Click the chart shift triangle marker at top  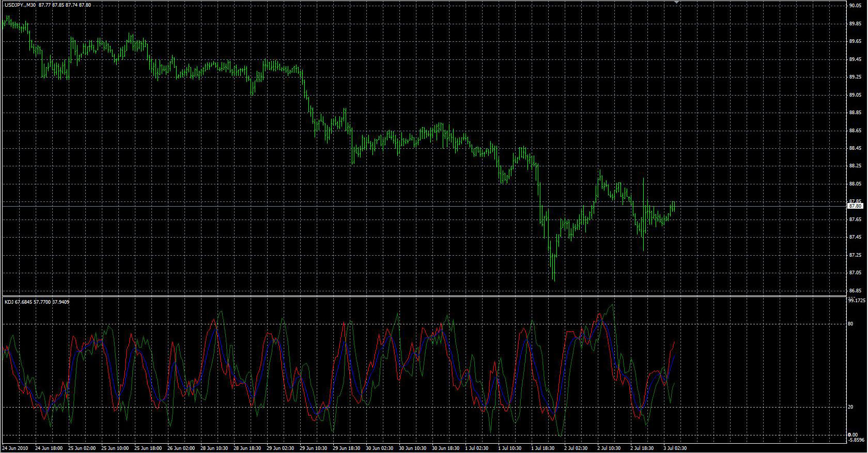[677, 3]
